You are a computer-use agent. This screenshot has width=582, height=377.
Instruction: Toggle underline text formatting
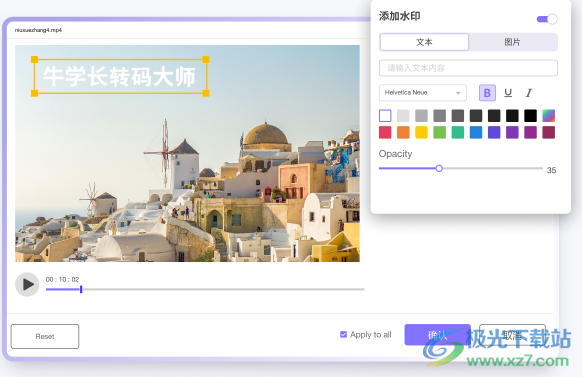click(508, 93)
